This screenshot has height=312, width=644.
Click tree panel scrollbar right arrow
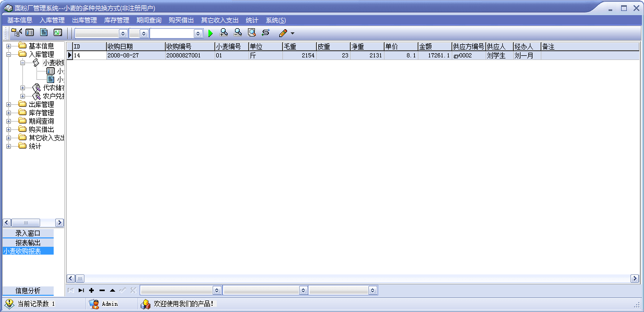(59, 223)
